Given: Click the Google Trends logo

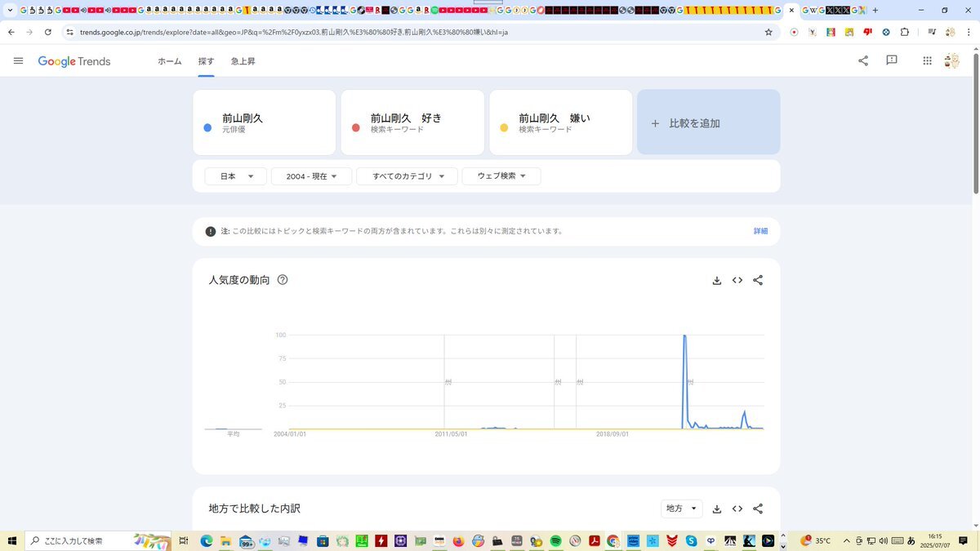Looking at the screenshot, I should pyautogui.click(x=74, y=61).
